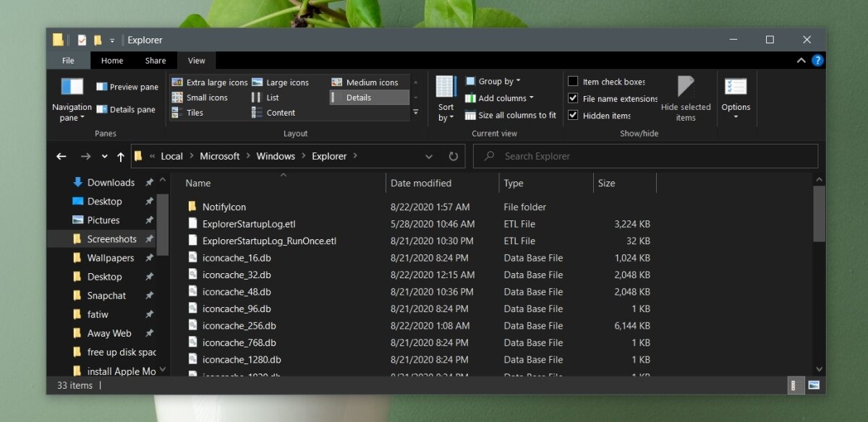Go up one folder level
This screenshot has width=868, height=422.
(121, 156)
